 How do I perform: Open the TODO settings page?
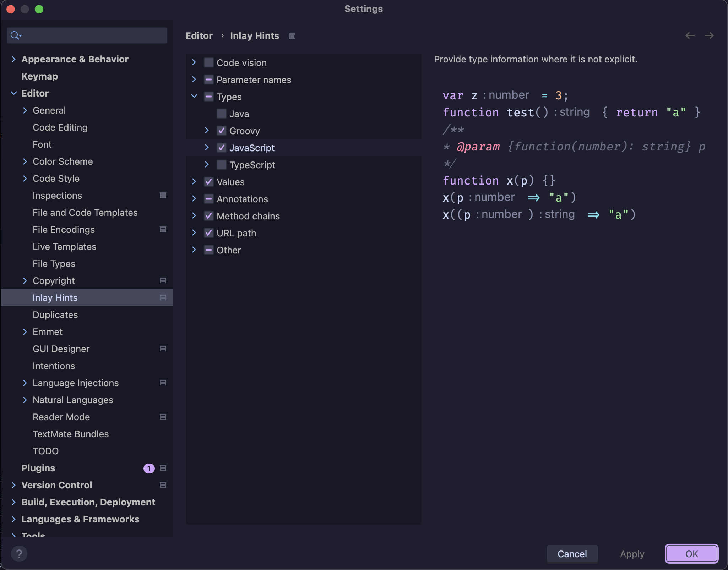[45, 451]
